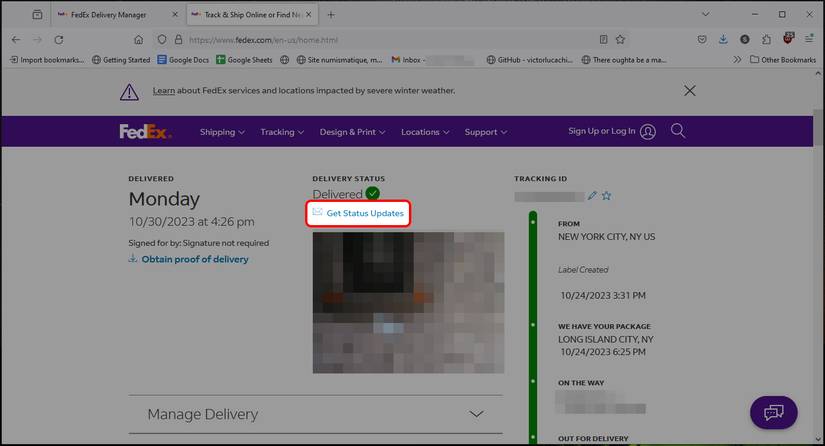Open the site search magnifier icon
The width and height of the screenshot is (825, 446).
(678, 131)
